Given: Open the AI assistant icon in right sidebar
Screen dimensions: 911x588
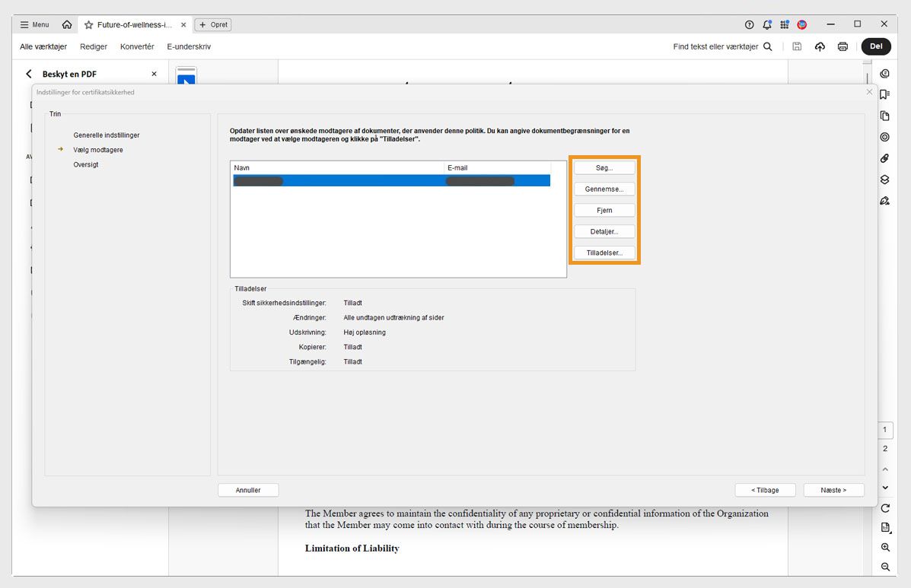Looking at the screenshot, I should [x=885, y=73].
